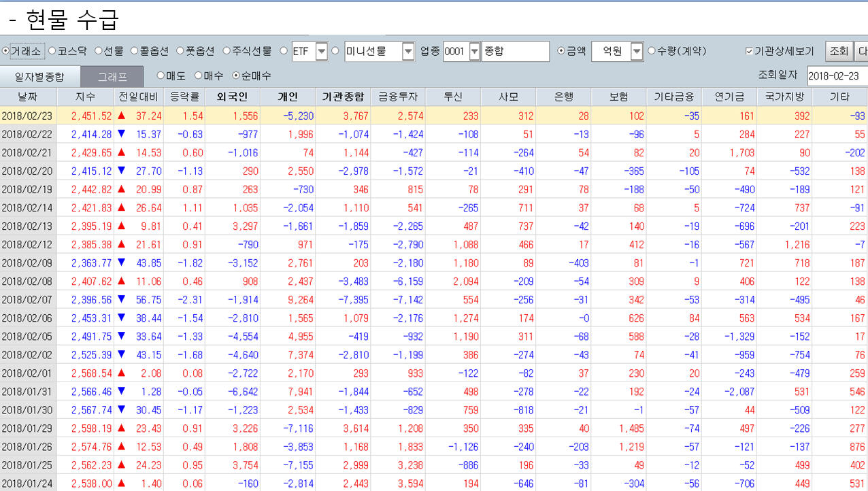Select the 매도 radio button

161,76
